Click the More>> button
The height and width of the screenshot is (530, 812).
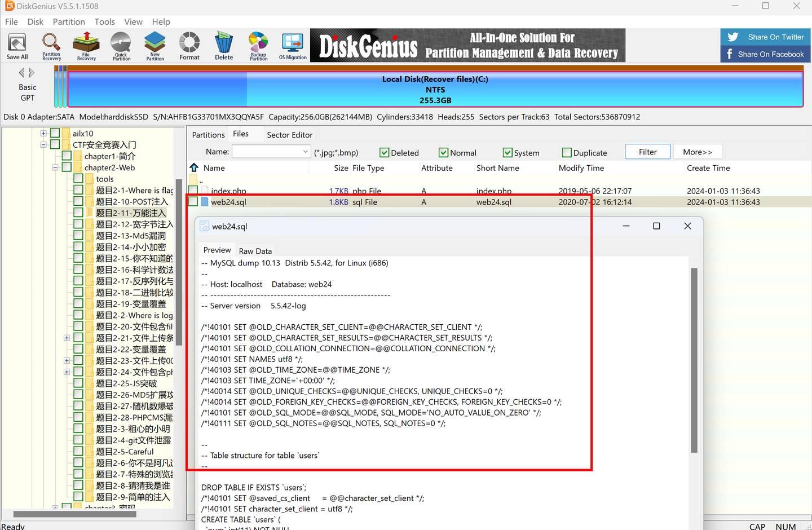698,152
